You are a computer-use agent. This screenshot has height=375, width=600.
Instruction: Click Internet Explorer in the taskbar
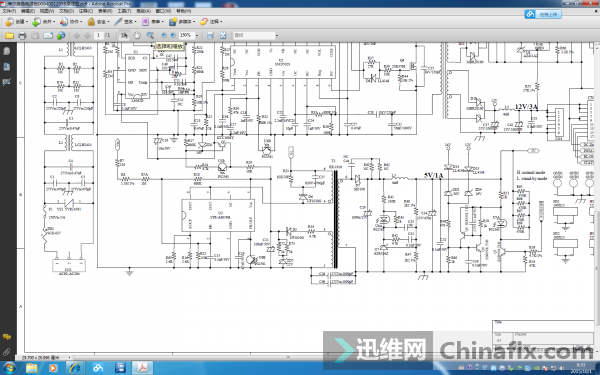(x=75, y=368)
